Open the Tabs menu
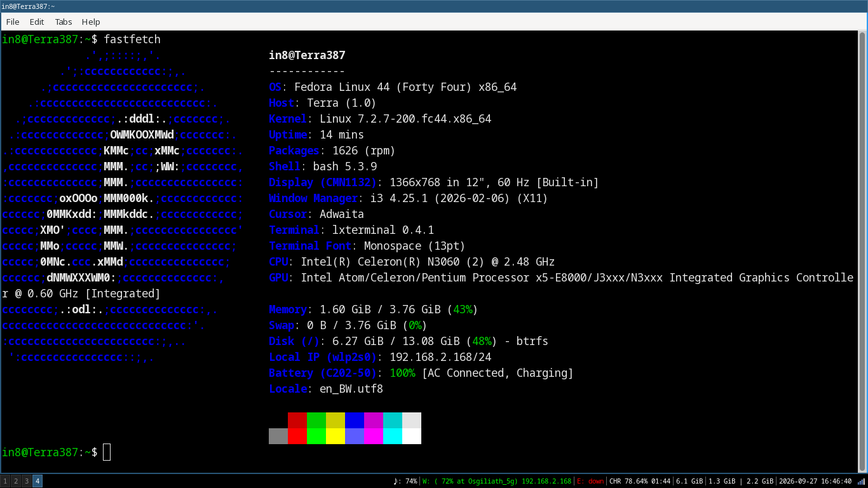This screenshot has height=488, width=868. (x=64, y=22)
